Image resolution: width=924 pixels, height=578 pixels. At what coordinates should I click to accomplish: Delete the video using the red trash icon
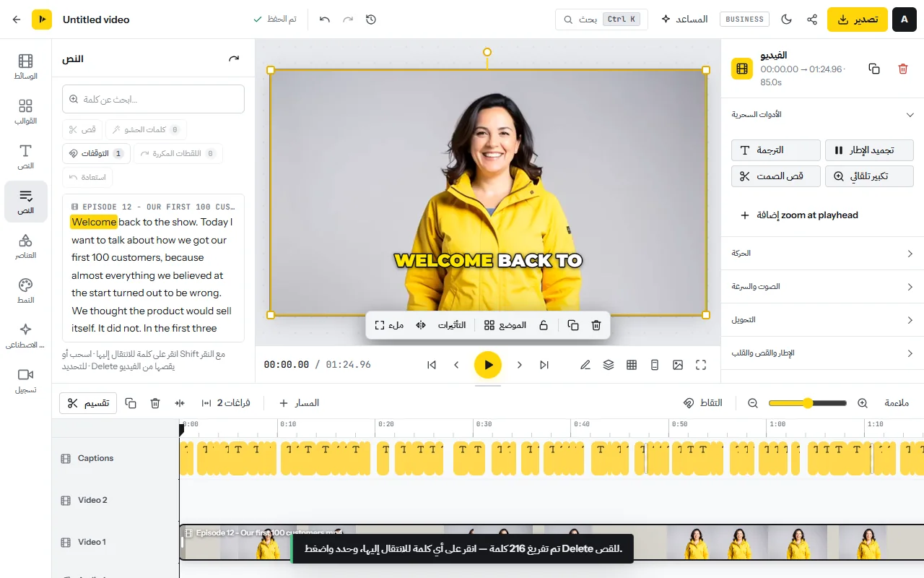click(903, 69)
